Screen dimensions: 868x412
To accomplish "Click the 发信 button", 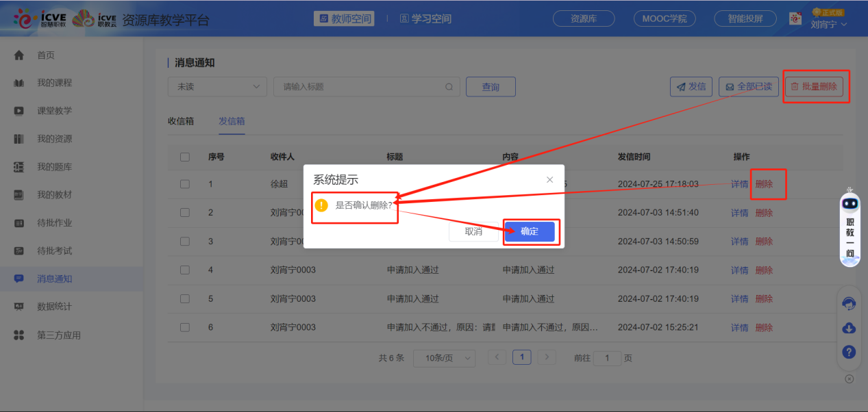I will coord(691,87).
